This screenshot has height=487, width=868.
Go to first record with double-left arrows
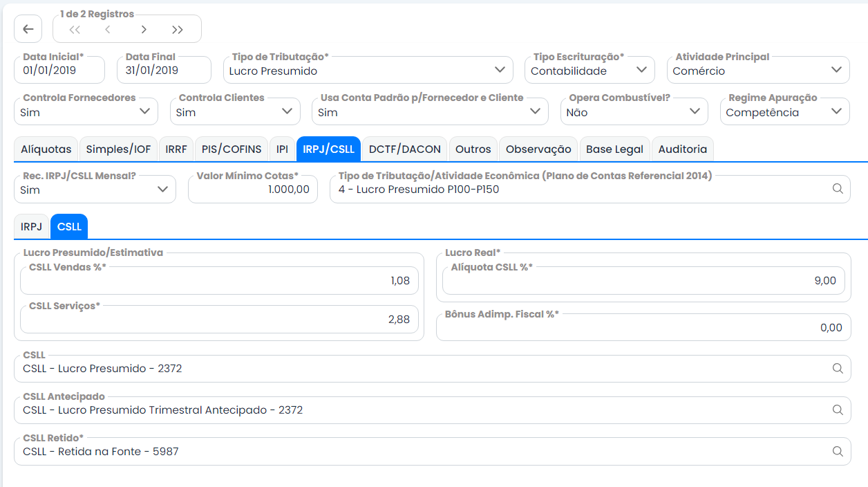(x=75, y=29)
